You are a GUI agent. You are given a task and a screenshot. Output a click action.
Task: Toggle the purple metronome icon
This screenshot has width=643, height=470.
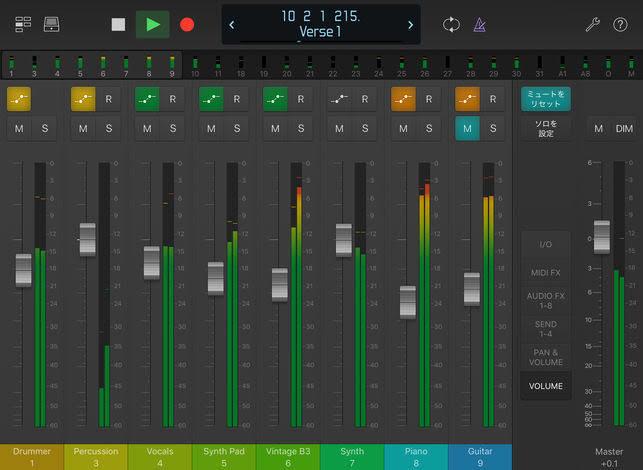[x=479, y=25]
